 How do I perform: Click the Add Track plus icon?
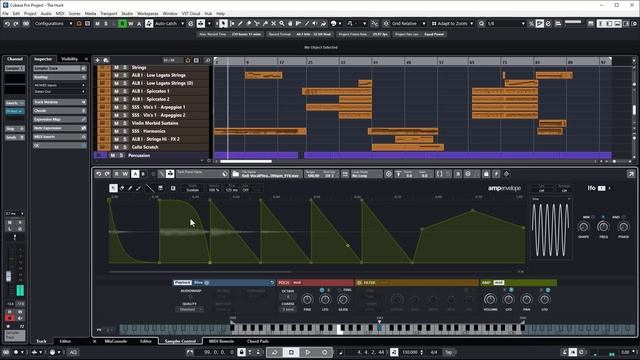click(97, 60)
